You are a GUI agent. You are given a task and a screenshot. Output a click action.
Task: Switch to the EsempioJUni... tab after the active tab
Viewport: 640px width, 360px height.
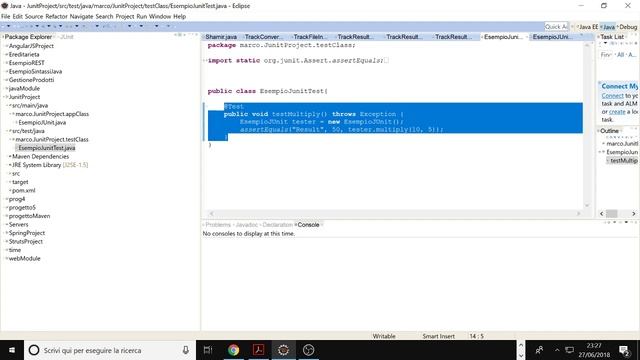553,37
